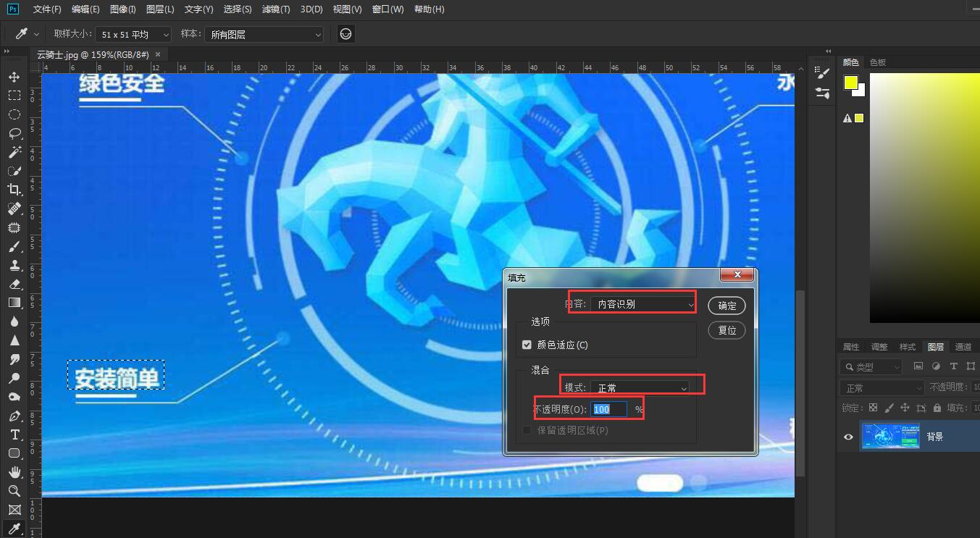980x538 pixels.
Task: Select the Move tool
Action: 14,77
